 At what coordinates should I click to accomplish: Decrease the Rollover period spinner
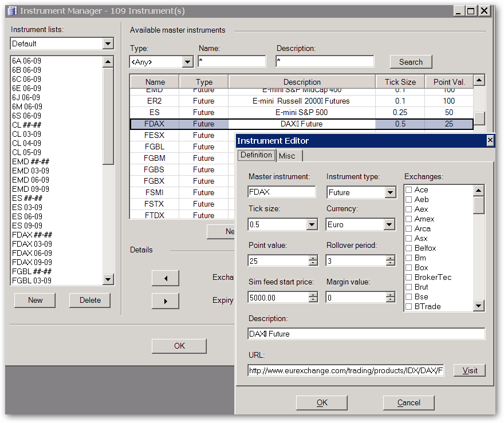pyautogui.click(x=391, y=263)
